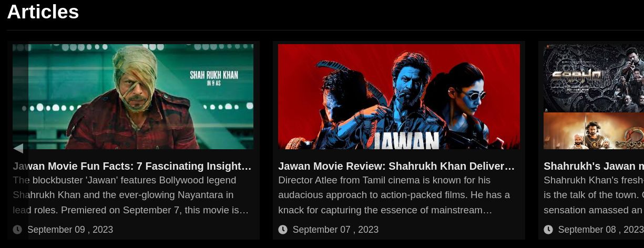644x248 pixels.
Task: Click the warrior poster beneath the Saaho image
Action: [x=594, y=131]
